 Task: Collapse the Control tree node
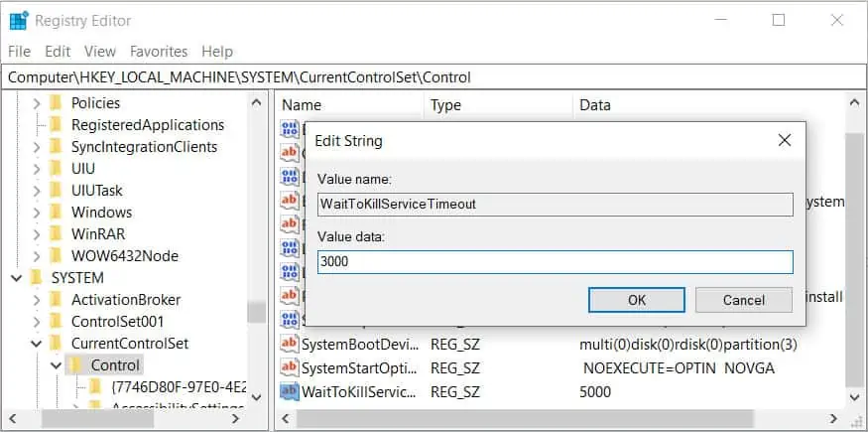point(57,365)
